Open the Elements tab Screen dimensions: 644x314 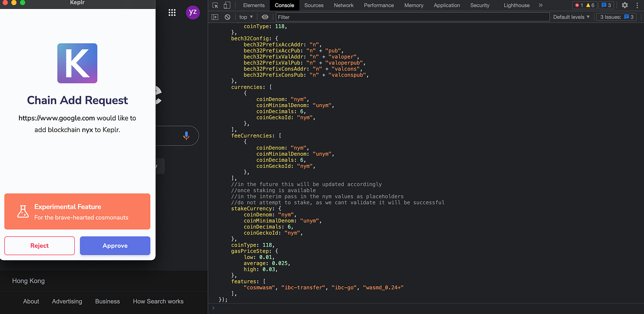254,5
